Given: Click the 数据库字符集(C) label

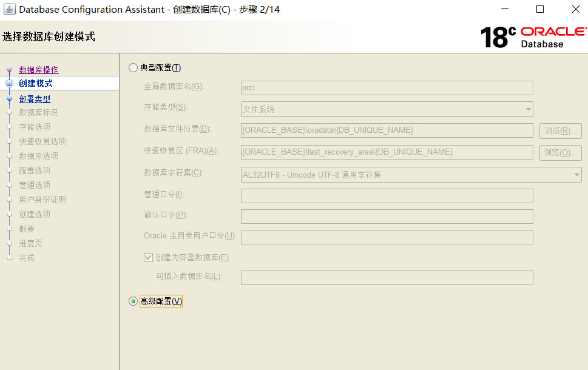Looking at the screenshot, I should [174, 173].
